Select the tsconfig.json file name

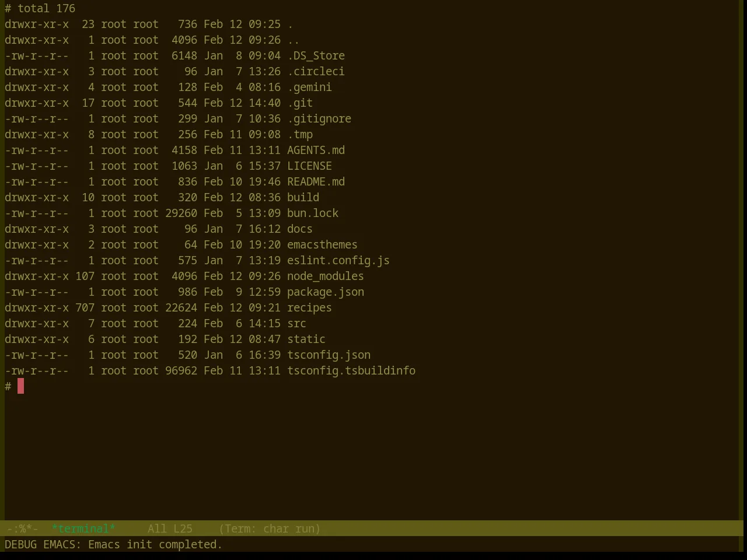click(x=329, y=355)
